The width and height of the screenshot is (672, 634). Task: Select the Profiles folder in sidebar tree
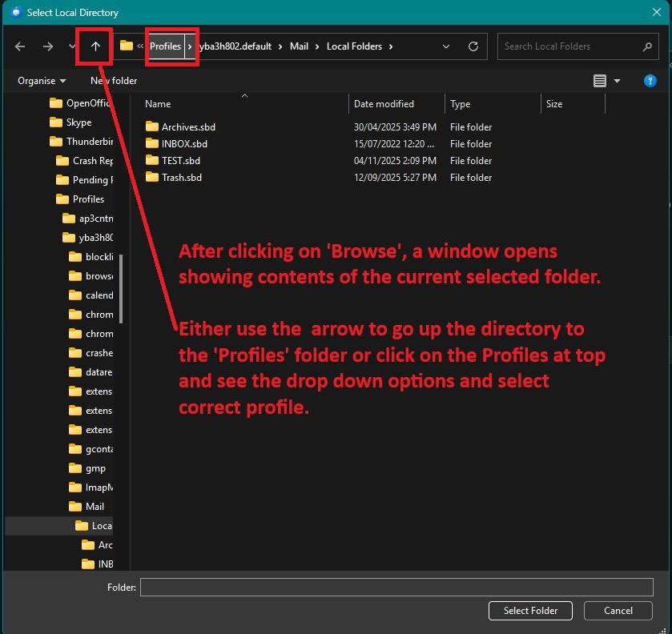pos(88,199)
